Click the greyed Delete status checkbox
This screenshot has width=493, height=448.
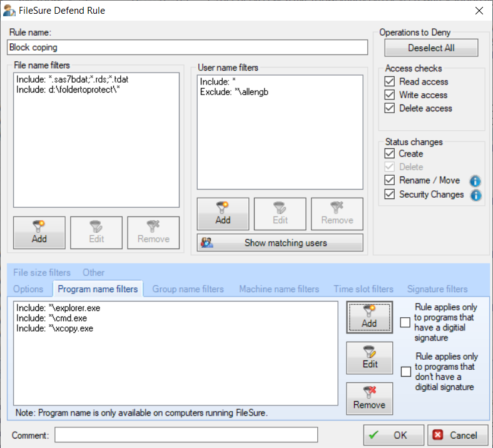[x=390, y=166]
